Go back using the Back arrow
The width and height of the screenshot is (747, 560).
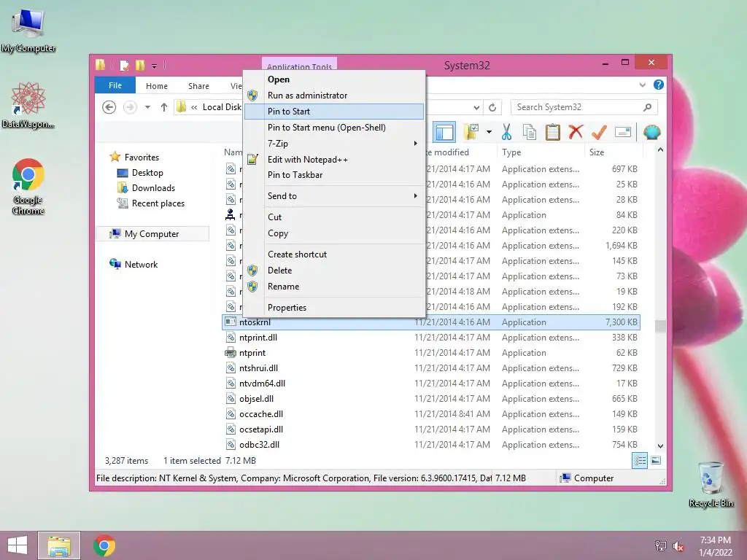(x=109, y=108)
